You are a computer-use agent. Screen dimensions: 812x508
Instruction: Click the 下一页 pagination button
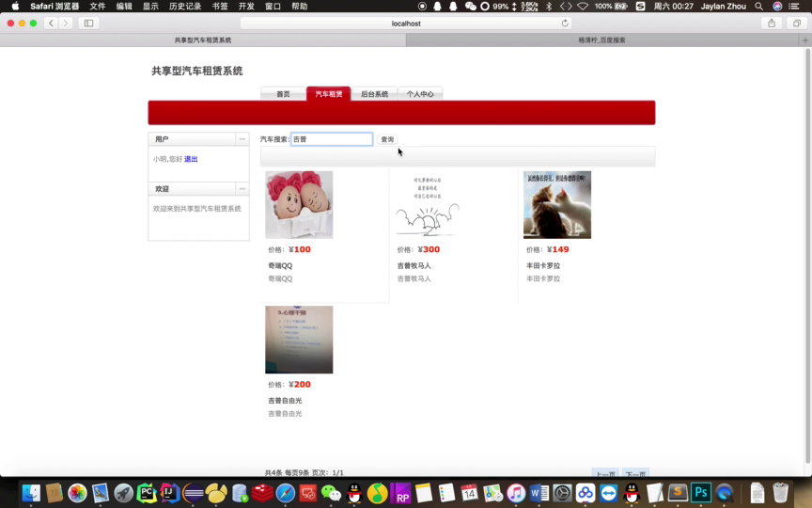pos(635,474)
